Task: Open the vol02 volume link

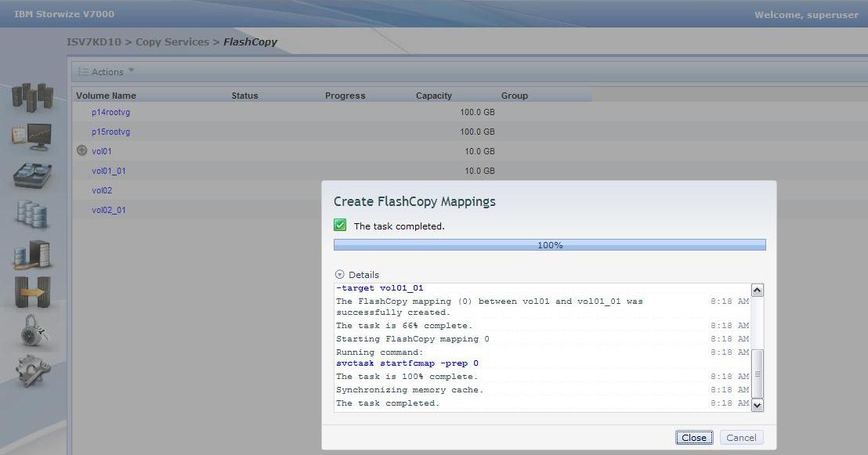Action: (102, 190)
